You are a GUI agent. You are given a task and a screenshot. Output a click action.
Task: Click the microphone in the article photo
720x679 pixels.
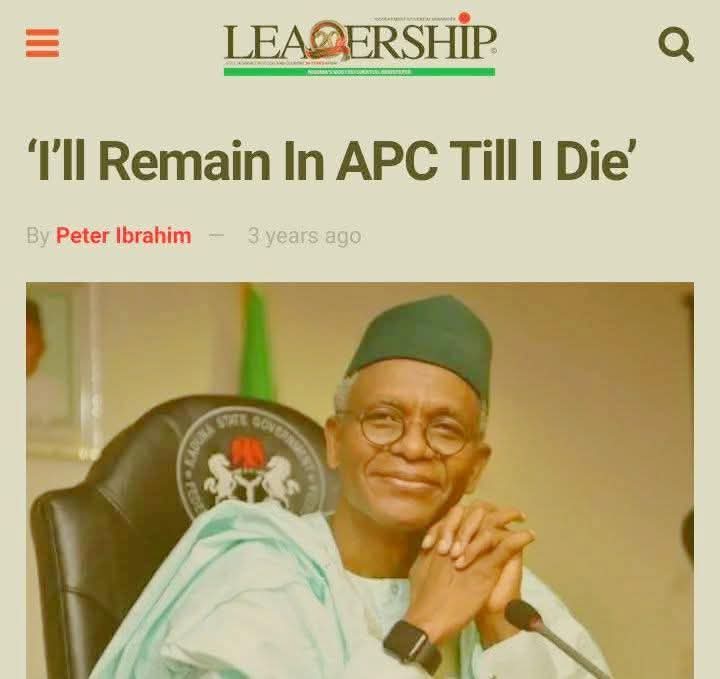[x=558, y=639]
